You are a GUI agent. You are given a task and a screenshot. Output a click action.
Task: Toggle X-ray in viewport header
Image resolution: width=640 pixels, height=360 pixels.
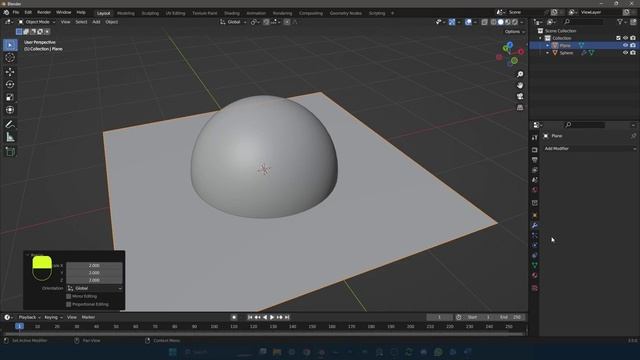click(484, 22)
